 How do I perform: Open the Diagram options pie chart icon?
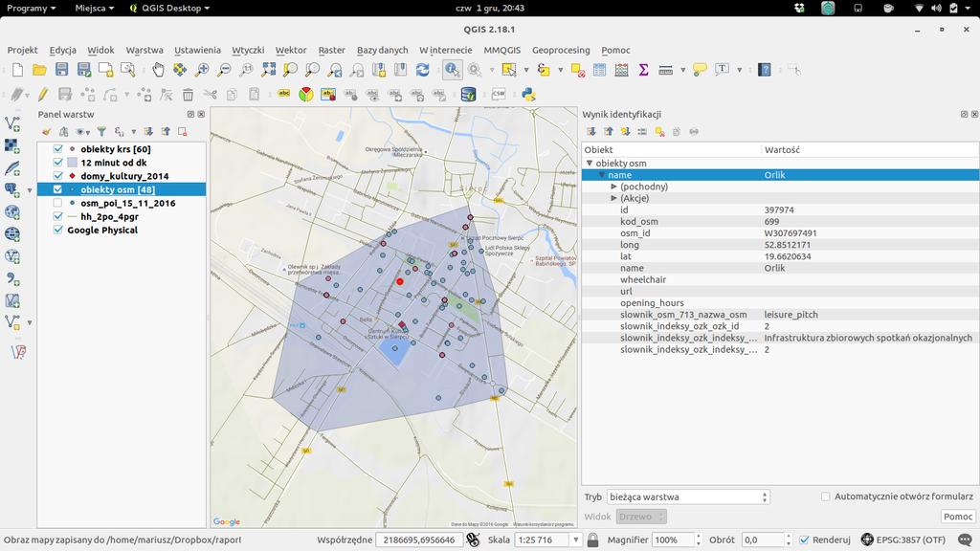[x=305, y=95]
